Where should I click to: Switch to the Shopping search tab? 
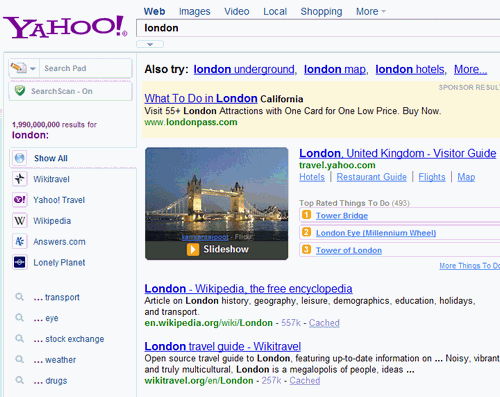[x=321, y=12]
